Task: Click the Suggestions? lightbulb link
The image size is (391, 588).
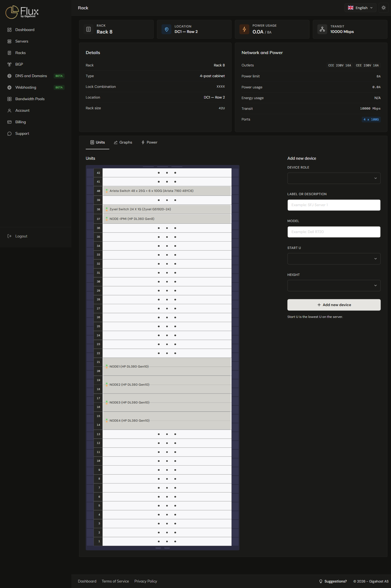Action: [333, 581]
